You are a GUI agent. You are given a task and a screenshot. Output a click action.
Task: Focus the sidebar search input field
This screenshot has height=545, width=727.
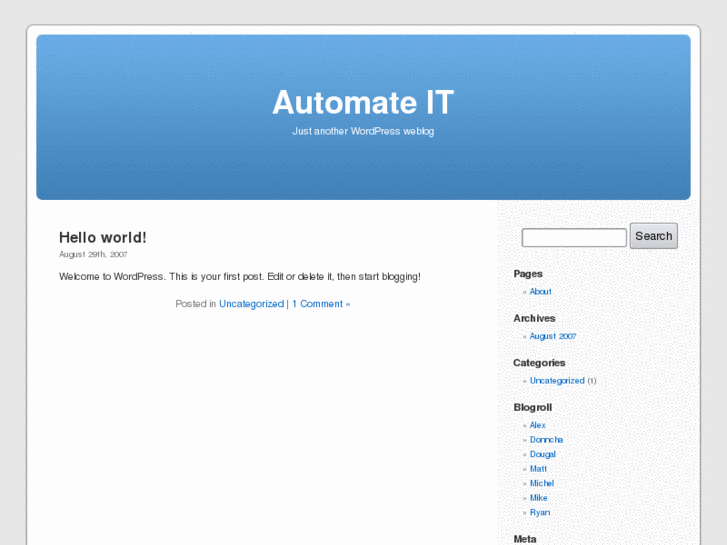pos(574,238)
